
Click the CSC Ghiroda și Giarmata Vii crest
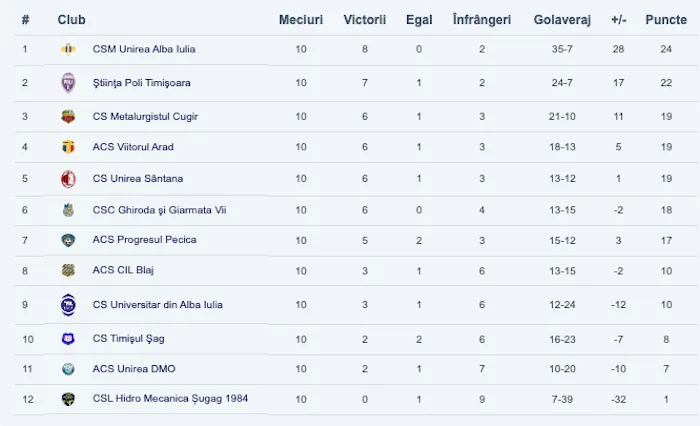pyautogui.click(x=68, y=210)
